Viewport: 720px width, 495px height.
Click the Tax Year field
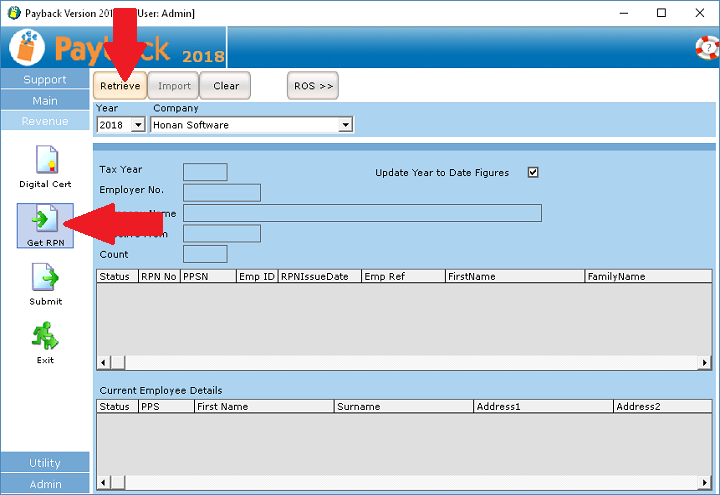coord(205,172)
